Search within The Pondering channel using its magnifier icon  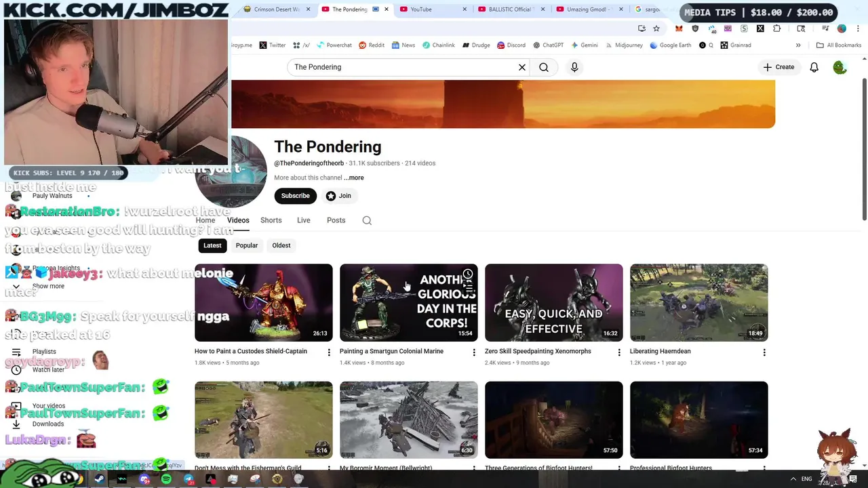coord(367,220)
